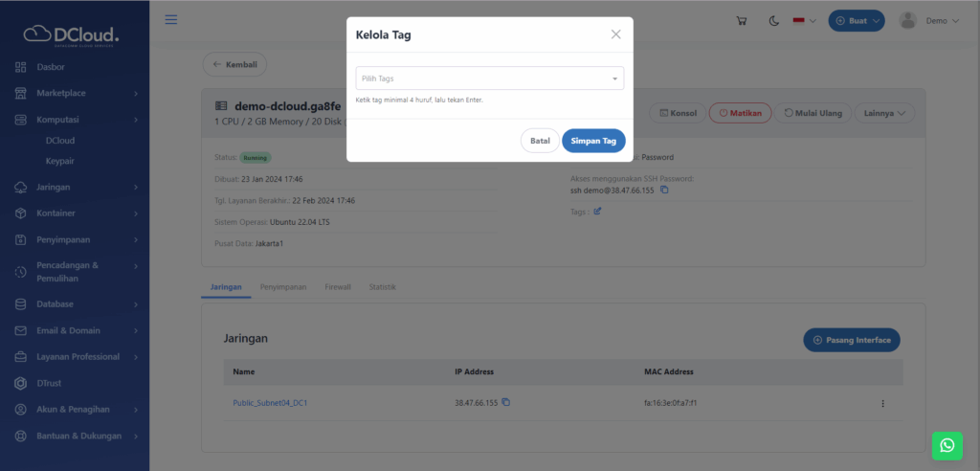
Task: Copy IP address 38.47.66.155 icon
Action: (506, 402)
